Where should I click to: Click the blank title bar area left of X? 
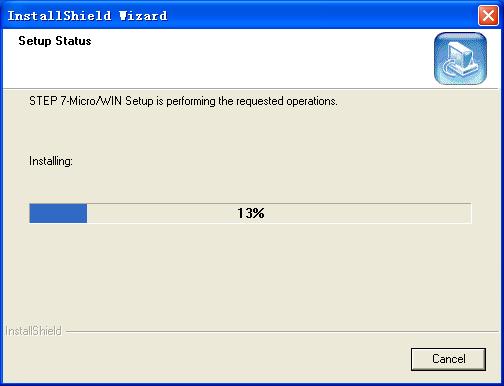322,15
